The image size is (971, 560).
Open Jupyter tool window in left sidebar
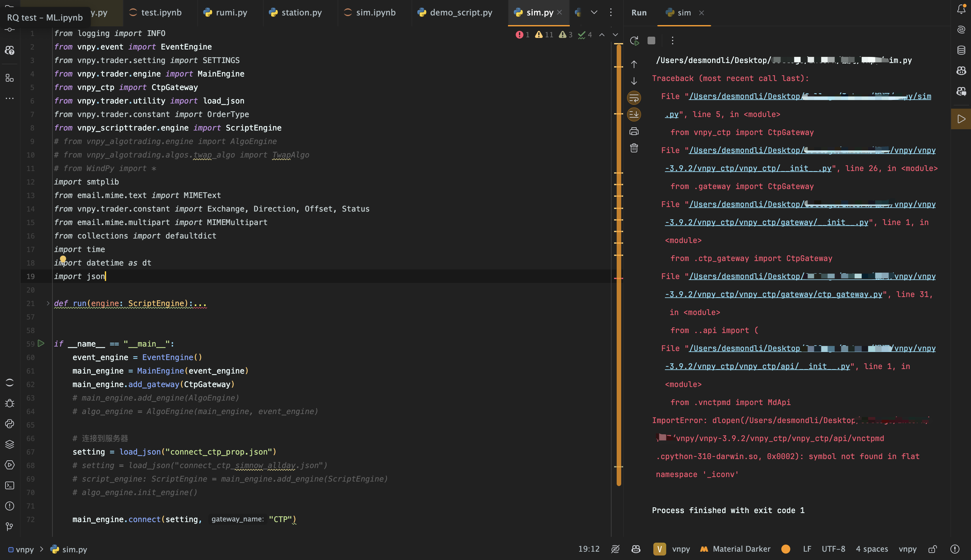tap(10, 382)
